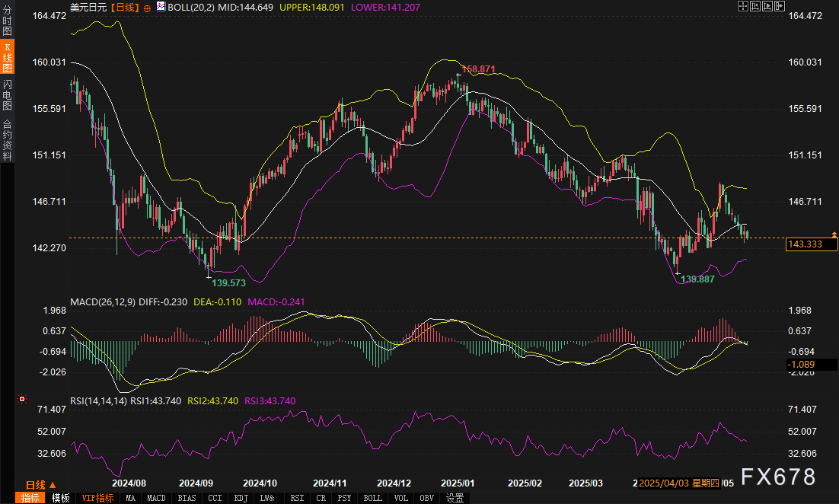Toggle the MACD indicator in bottom bar
The image size is (839, 504).
click(156, 498)
